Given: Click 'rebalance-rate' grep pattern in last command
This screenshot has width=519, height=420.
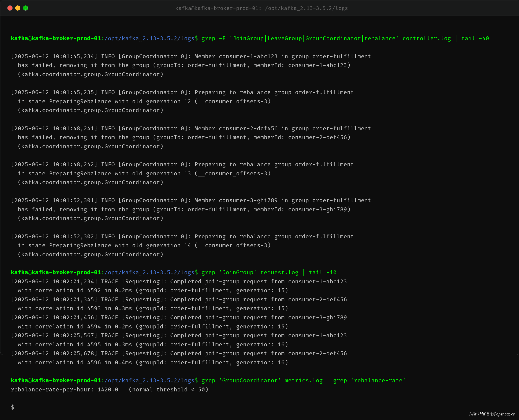Looking at the screenshot, I should (378, 381).
